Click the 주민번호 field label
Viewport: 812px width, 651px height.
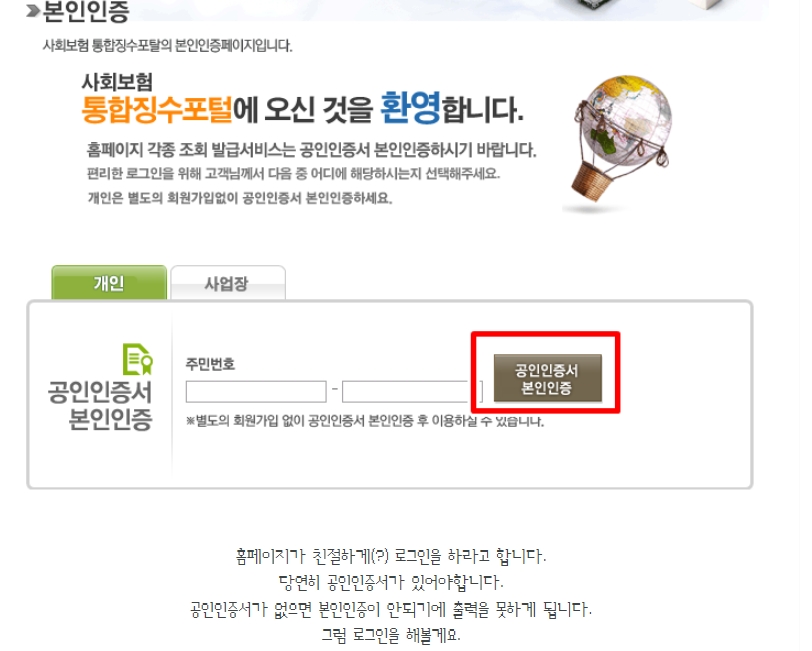[210, 364]
